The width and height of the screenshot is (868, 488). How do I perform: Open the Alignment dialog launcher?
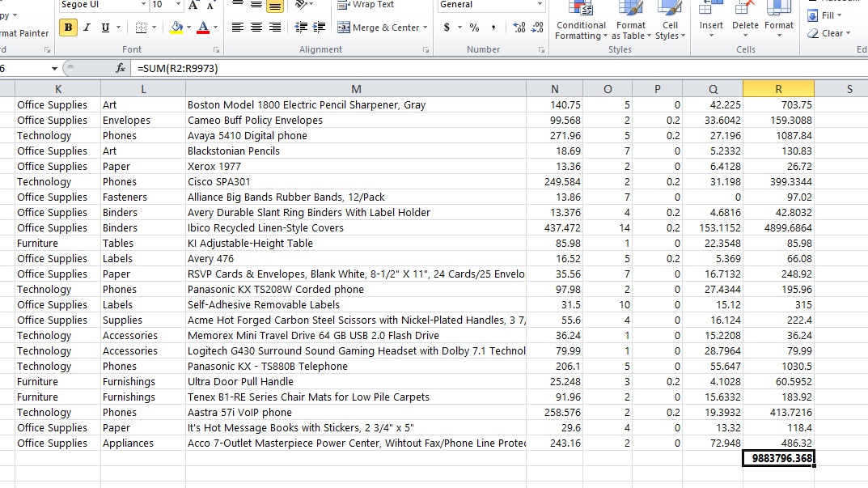pyautogui.click(x=426, y=50)
